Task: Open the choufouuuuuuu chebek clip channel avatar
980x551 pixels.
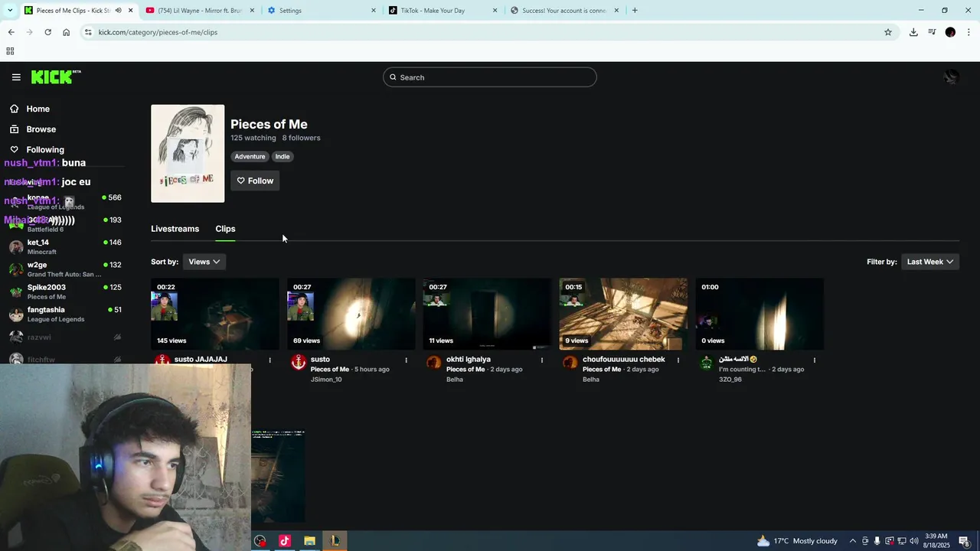Action: coord(570,363)
